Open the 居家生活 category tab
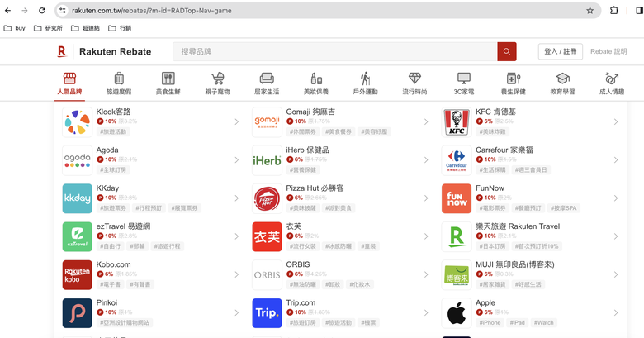644x338 pixels. coord(267,83)
